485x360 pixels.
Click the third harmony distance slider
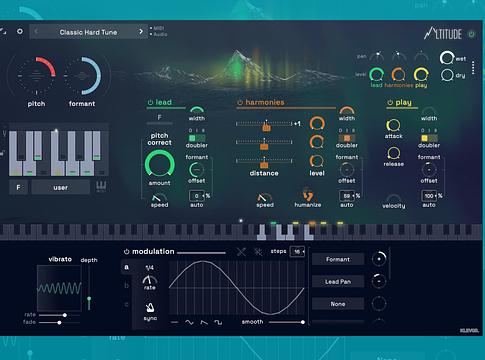[x=264, y=161]
